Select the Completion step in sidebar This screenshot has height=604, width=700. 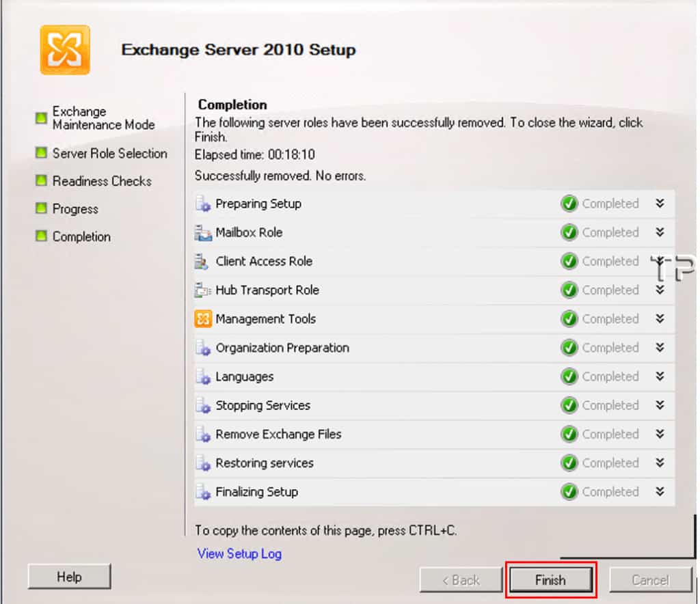click(x=81, y=236)
